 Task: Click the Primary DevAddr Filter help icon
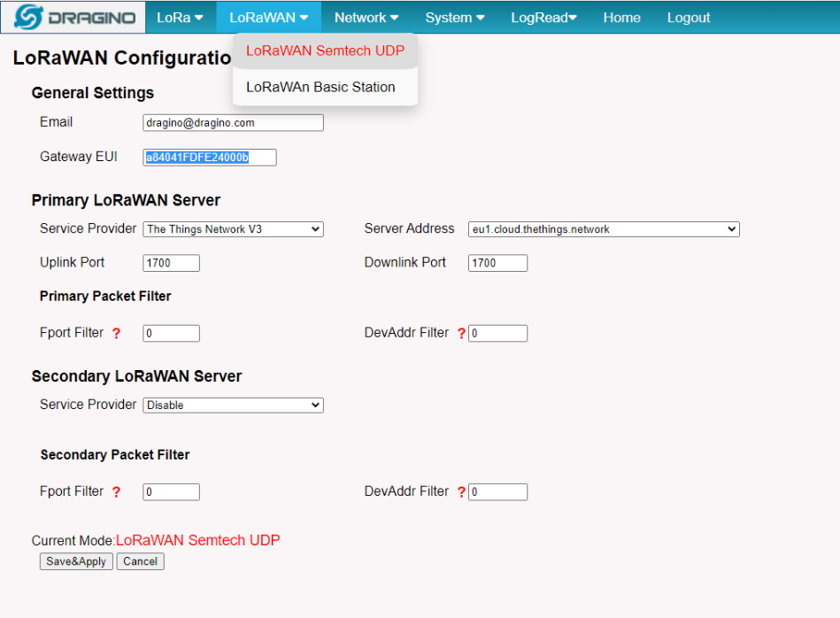pyautogui.click(x=461, y=334)
